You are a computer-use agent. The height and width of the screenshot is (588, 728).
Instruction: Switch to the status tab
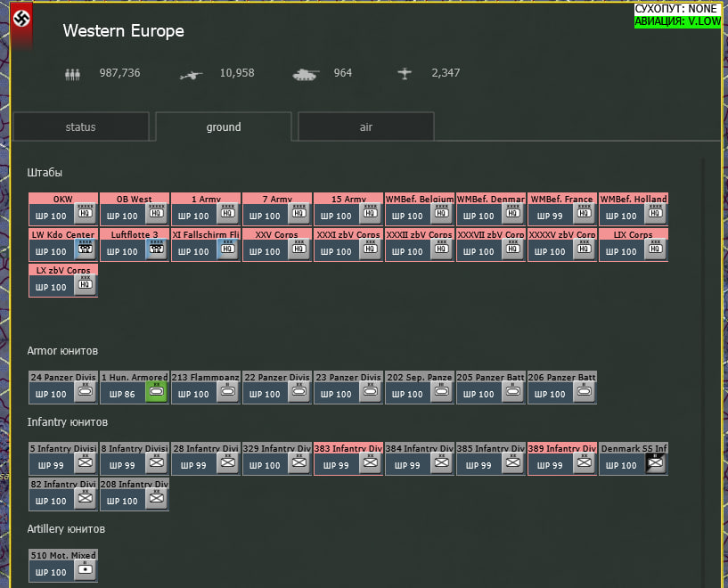[81, 127]
